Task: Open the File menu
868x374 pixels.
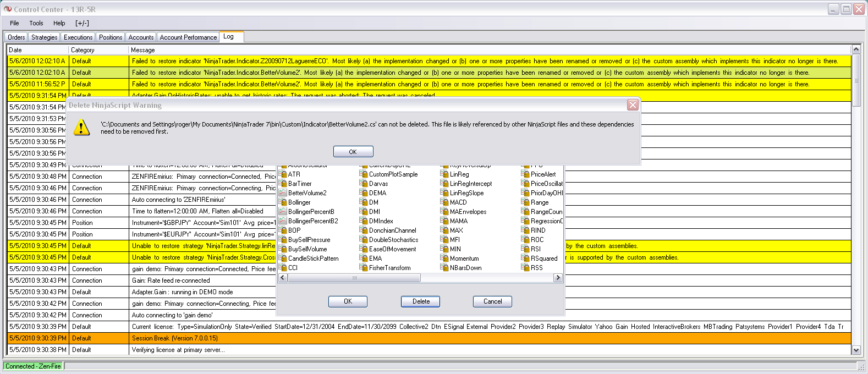Action: [14, 23]
